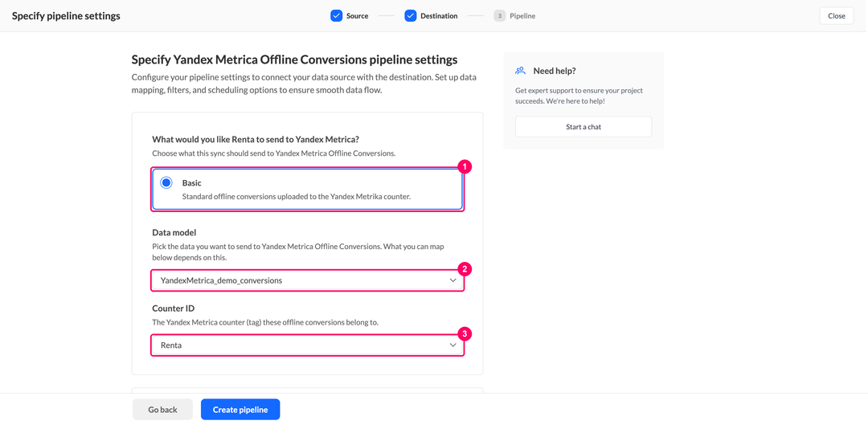Click the Need help? heading
This screenshot has height=425, width=868.
point(555,71)
